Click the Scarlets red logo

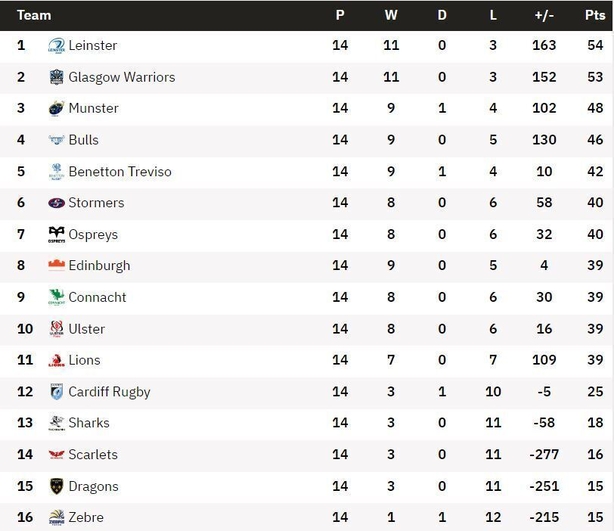coord(56,455)
